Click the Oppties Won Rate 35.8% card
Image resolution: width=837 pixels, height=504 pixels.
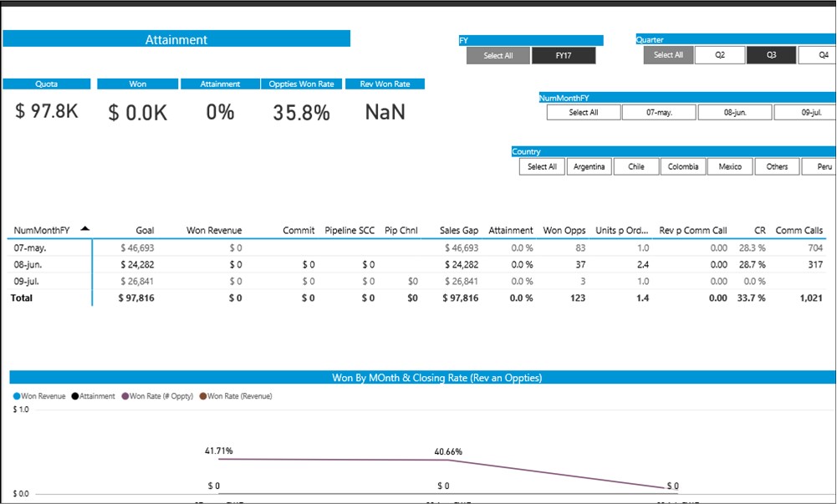coord(301,113)
